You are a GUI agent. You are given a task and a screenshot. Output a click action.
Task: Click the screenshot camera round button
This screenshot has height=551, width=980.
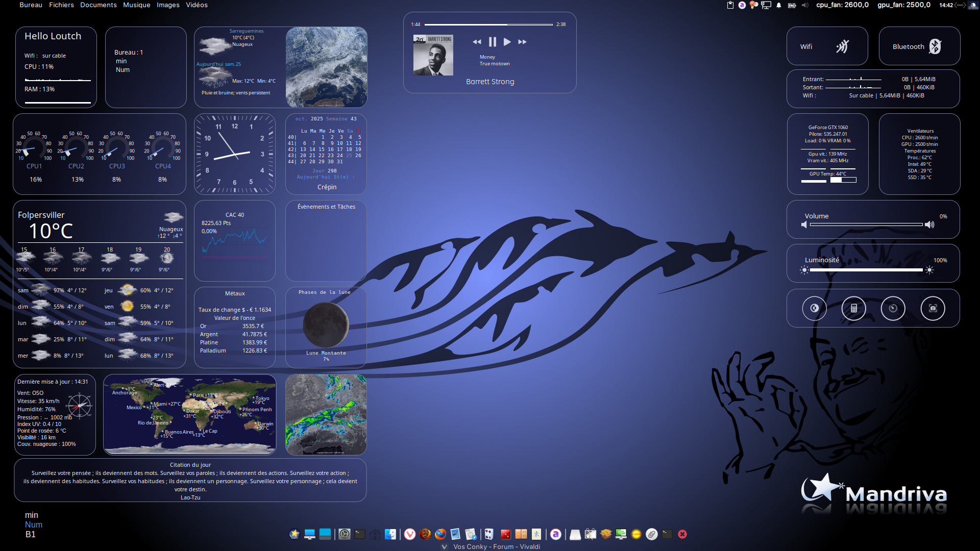(x=933, y=308)
